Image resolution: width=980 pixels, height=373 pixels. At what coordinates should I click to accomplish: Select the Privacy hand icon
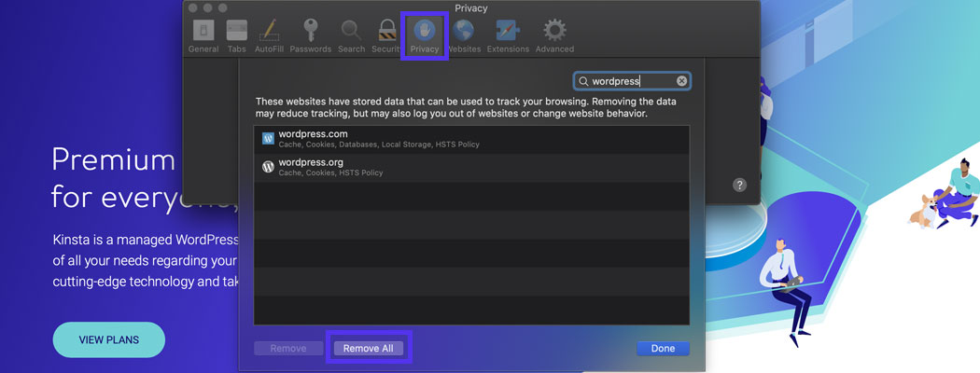coord(424,35)
